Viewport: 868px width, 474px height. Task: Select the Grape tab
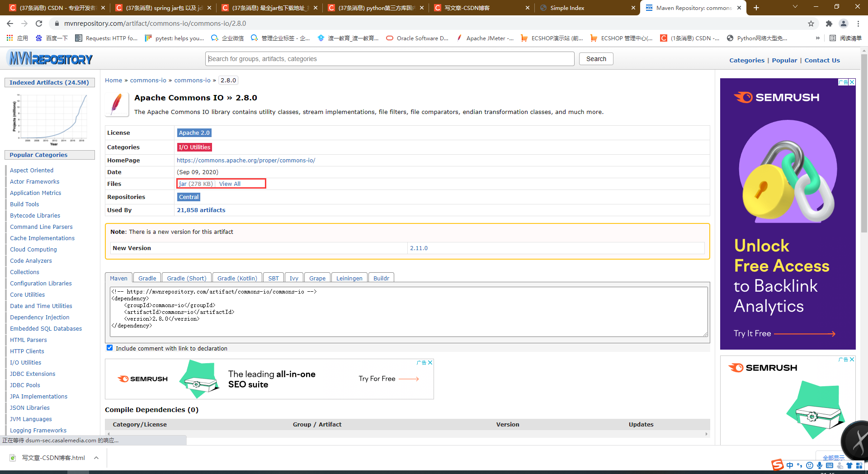pos(317,278)
